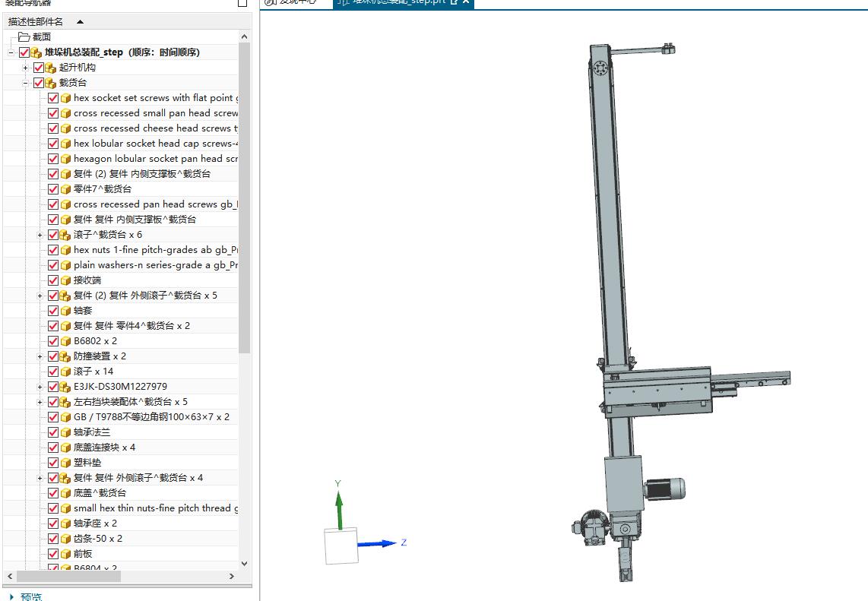Image resolution: width=868 pixels, height=601 pixels.
Task: Uncheck cross recessed small pan head screw
Action: tap(53, 113)
